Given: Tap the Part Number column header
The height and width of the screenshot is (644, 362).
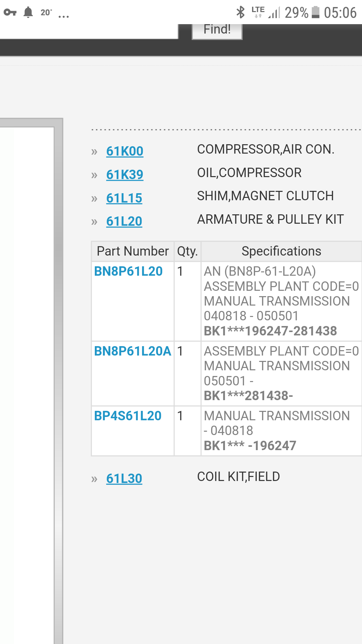Looking at the screenshot, I should click(x=132, y=251).
